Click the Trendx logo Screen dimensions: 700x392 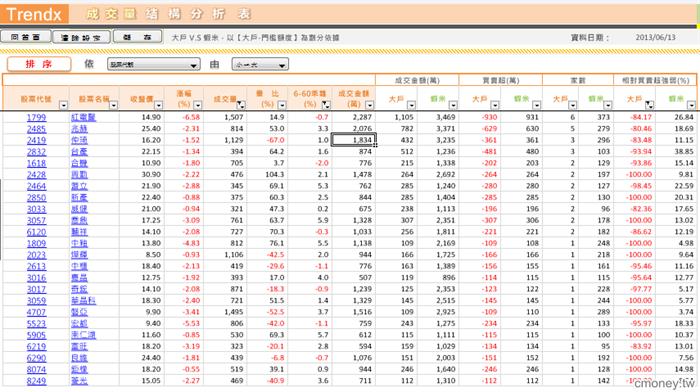click(x=34, y=14)
